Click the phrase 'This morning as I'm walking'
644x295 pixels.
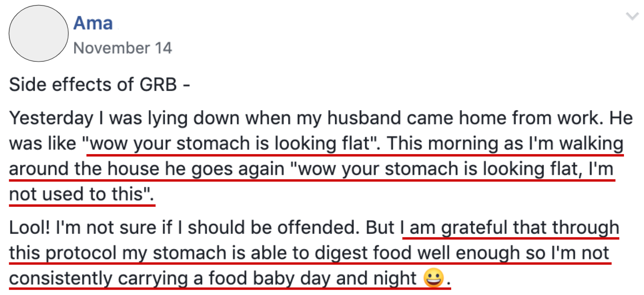coord(505,144)
